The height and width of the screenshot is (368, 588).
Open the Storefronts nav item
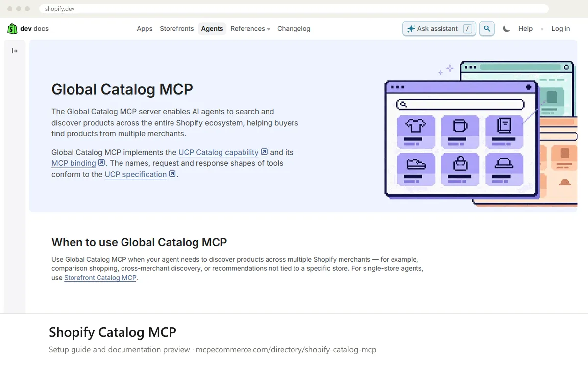pyautogui.click(x=177, y=29)
